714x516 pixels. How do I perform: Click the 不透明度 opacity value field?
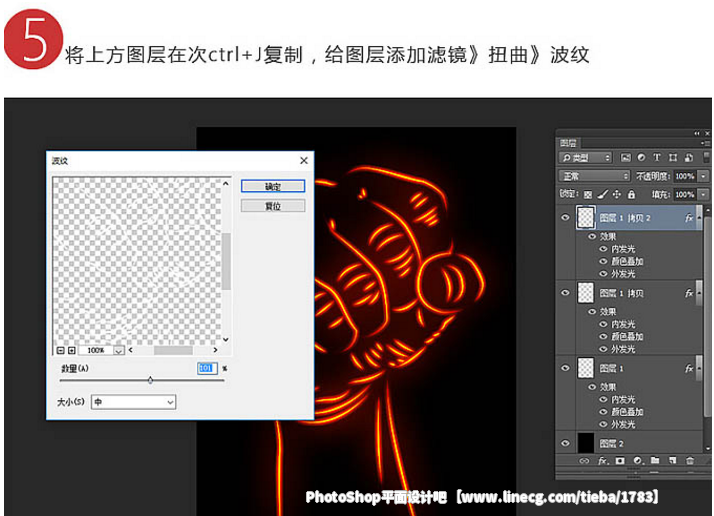click(685, 176)
